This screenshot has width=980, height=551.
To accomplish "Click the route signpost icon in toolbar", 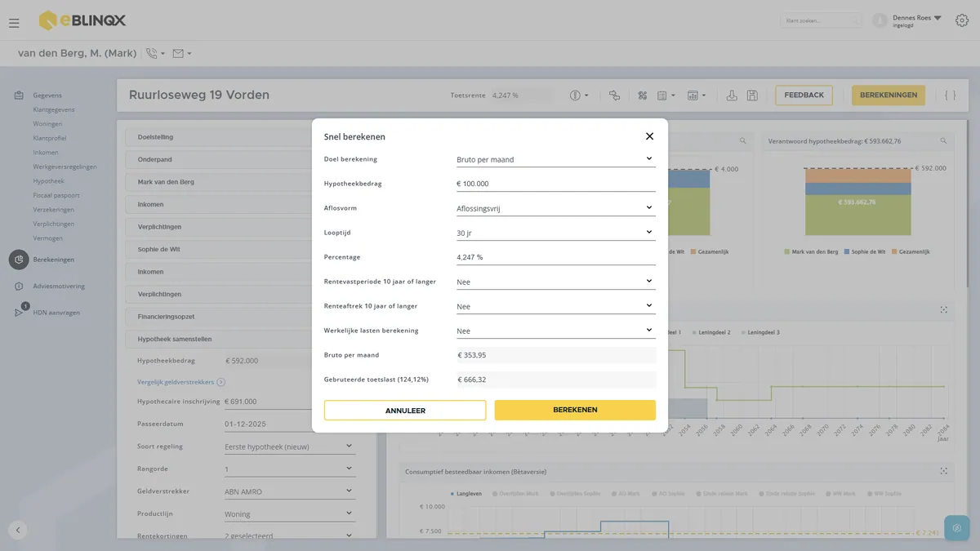I will 614,96.
